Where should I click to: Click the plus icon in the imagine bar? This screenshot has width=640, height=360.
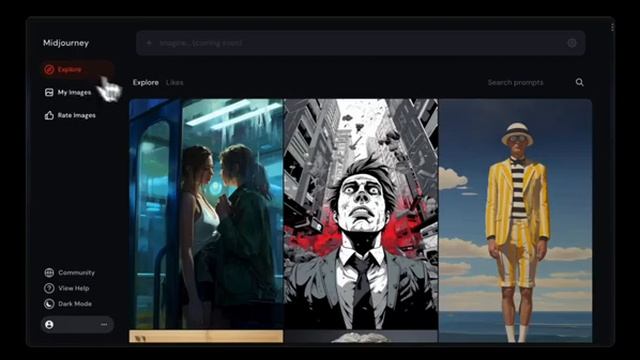pos(149,43)
